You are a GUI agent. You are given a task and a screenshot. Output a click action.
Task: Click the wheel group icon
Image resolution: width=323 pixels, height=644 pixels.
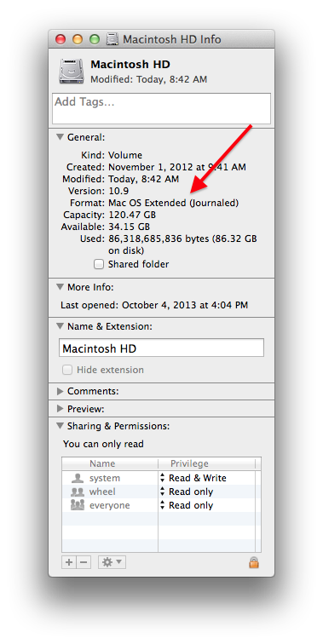[x=77, y=492]
